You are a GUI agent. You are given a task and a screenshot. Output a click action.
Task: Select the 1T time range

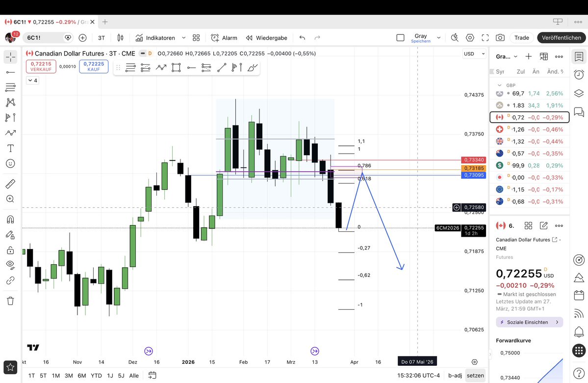click(x=31, y=376)
